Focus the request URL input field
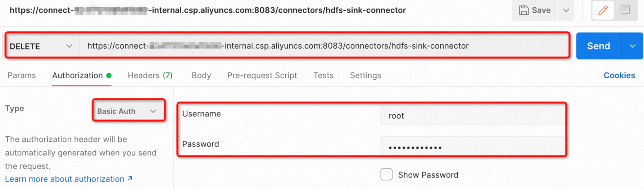 coord(324,46)
